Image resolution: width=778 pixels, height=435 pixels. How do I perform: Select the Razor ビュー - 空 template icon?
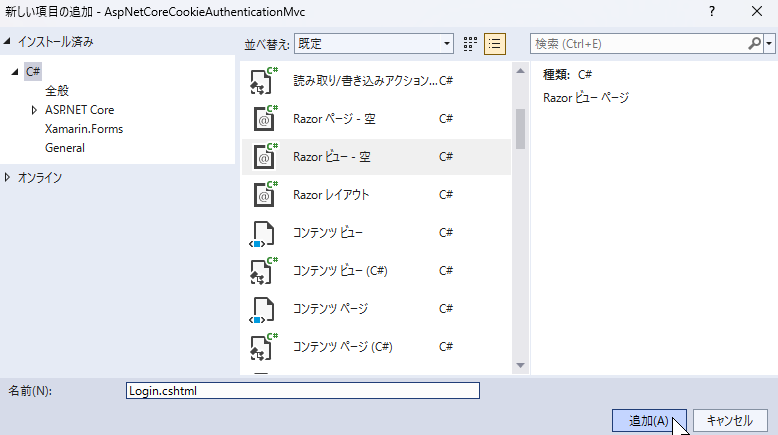tap(262, 157)
